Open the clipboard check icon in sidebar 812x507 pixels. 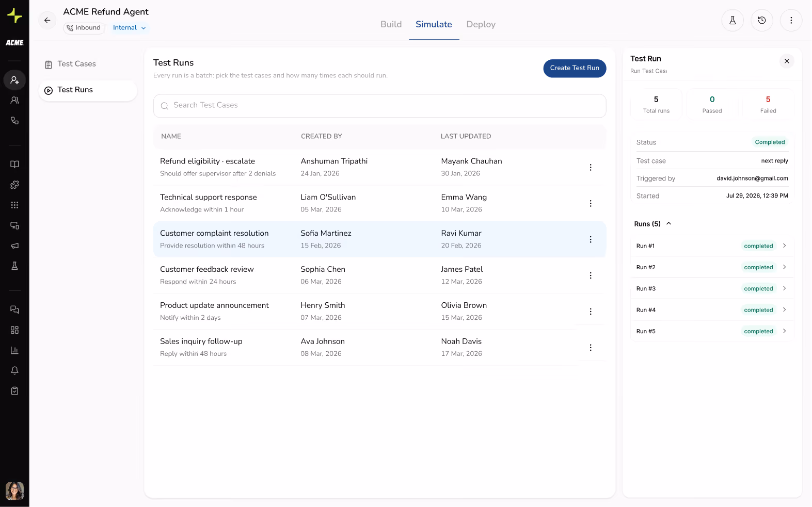pyautogui.click(x=14, y=391)
